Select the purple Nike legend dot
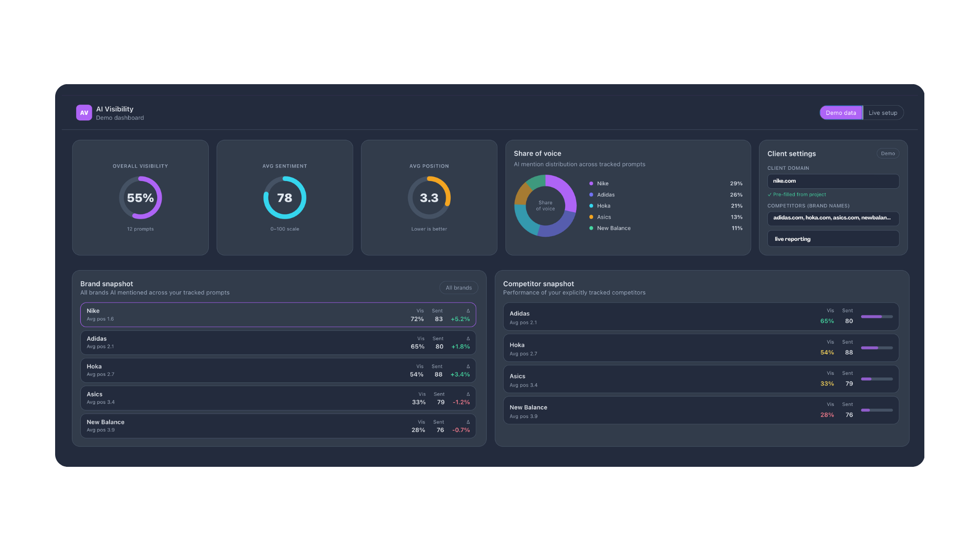The height and width of the screenshot is (551, 980). [591, 184]
